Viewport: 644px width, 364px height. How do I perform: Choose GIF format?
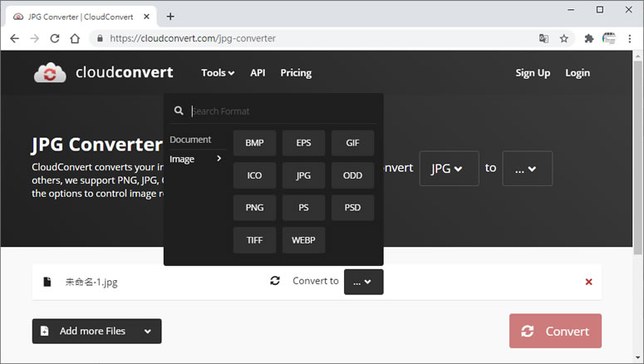pos(352,143)
